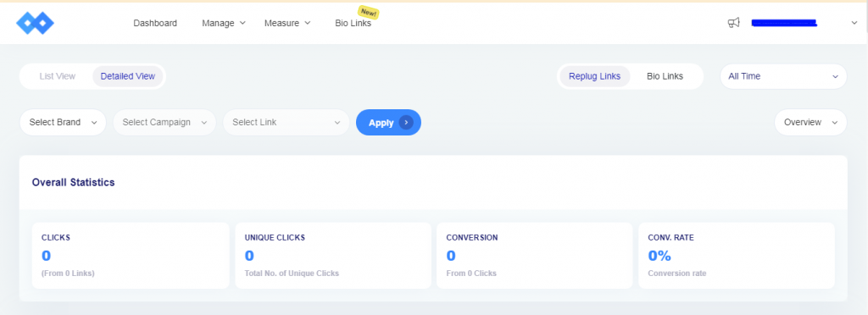Open the Overview dropdown
Image resolution: width=868 pixels, height=315 pixels.
810,122
